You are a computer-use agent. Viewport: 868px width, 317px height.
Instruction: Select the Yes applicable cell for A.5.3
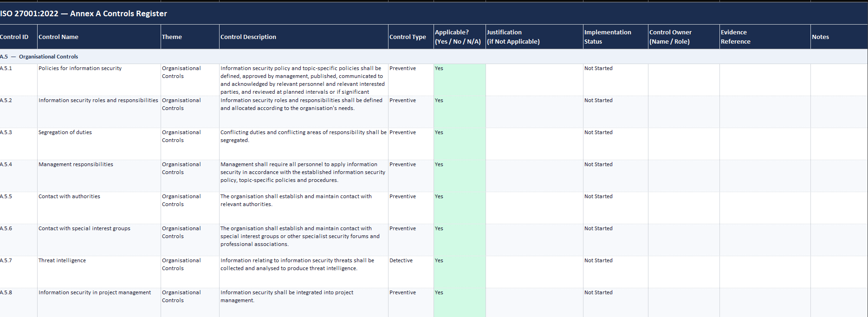(x=460, y=144)
